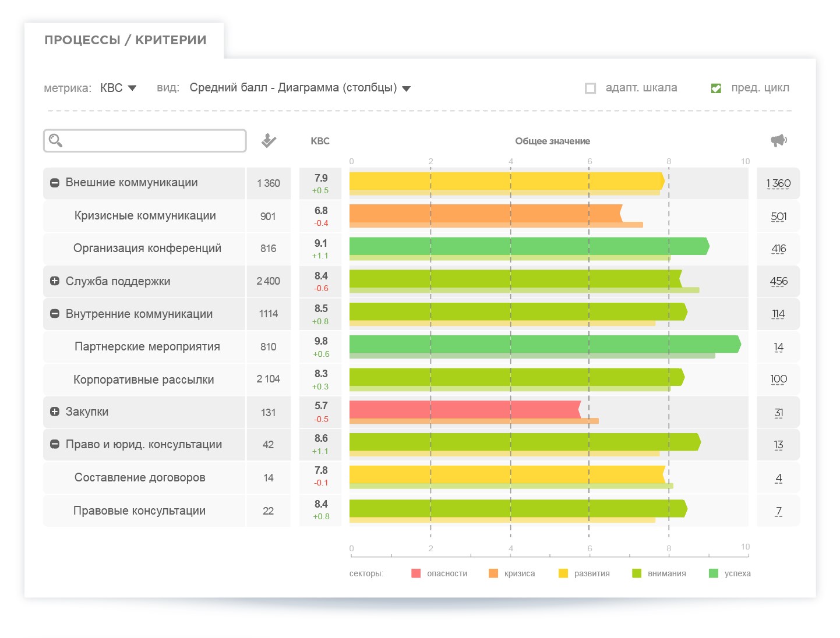
Task: Open the вид chart type dropdown
Action: point(300,88)
